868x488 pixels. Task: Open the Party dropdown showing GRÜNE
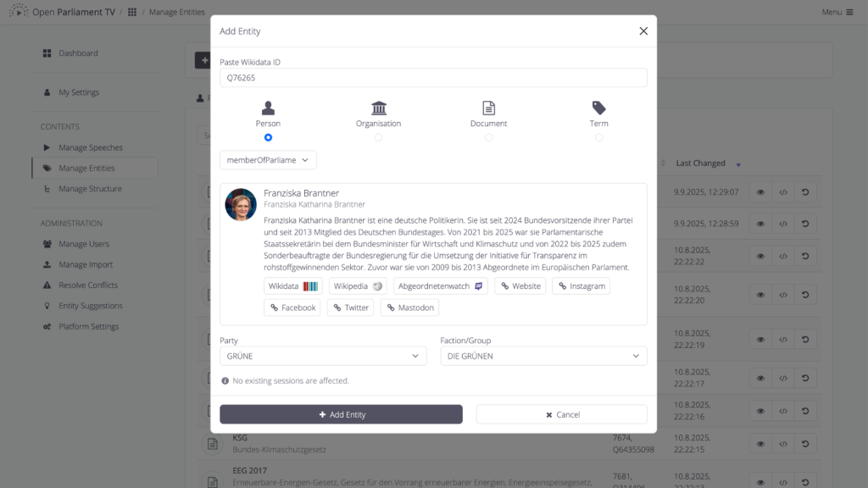(323, 356)
